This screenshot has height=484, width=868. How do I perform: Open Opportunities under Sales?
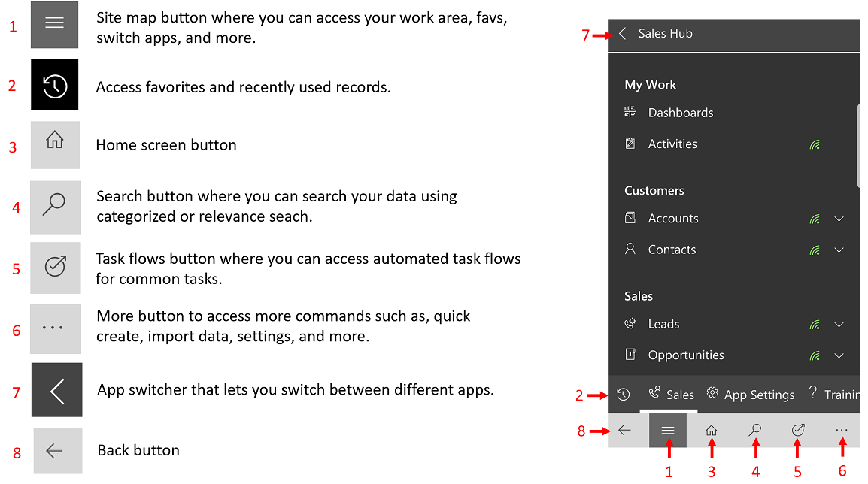686,355
